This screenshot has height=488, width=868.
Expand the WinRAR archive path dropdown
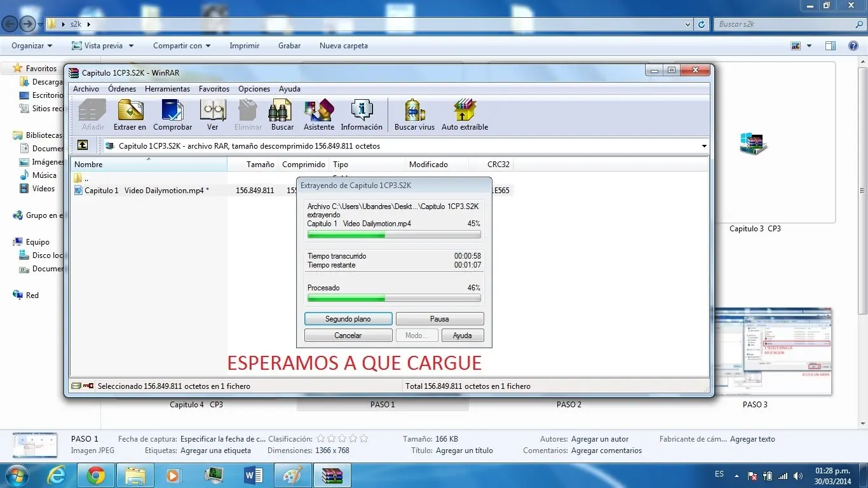[704, 146]
